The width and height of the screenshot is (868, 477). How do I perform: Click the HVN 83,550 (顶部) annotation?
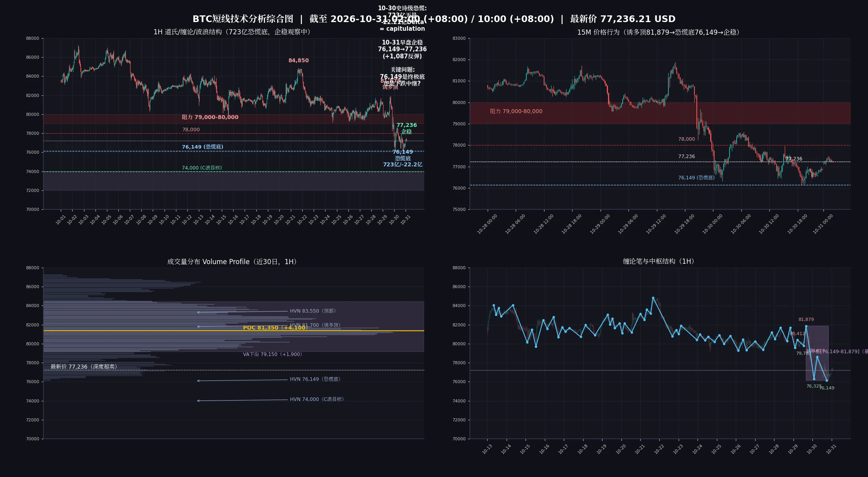[x=314, y=311]
